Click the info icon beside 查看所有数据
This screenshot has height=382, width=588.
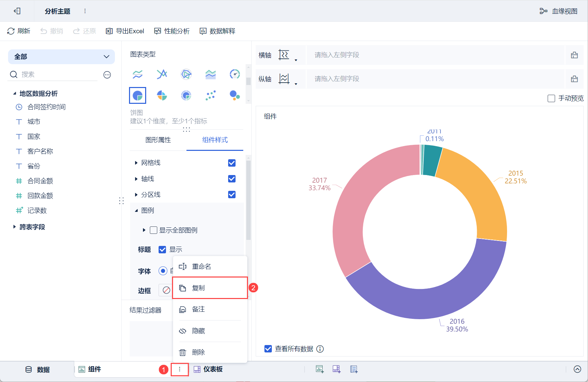coord(320,349)
